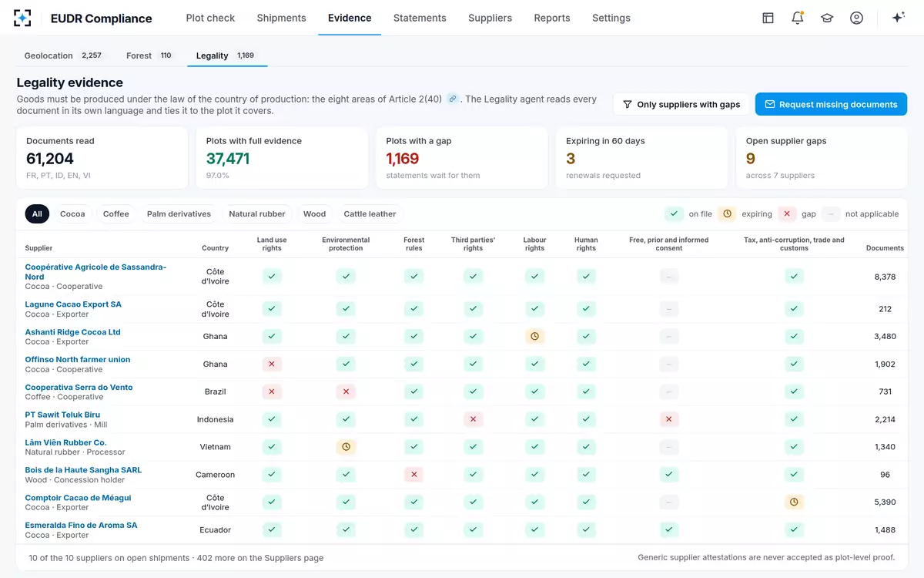Open the notifications bell
The height and width of the screenshot is (578, 924).
coord(797,18)
